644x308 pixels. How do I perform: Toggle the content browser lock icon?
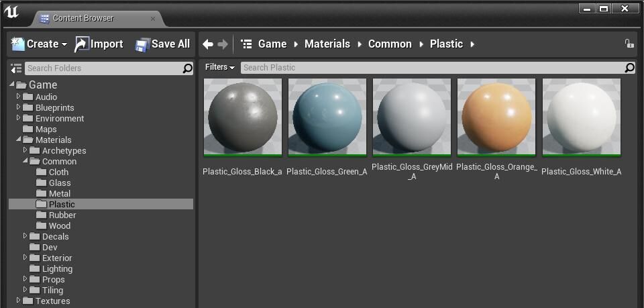(x=629, y=44)
